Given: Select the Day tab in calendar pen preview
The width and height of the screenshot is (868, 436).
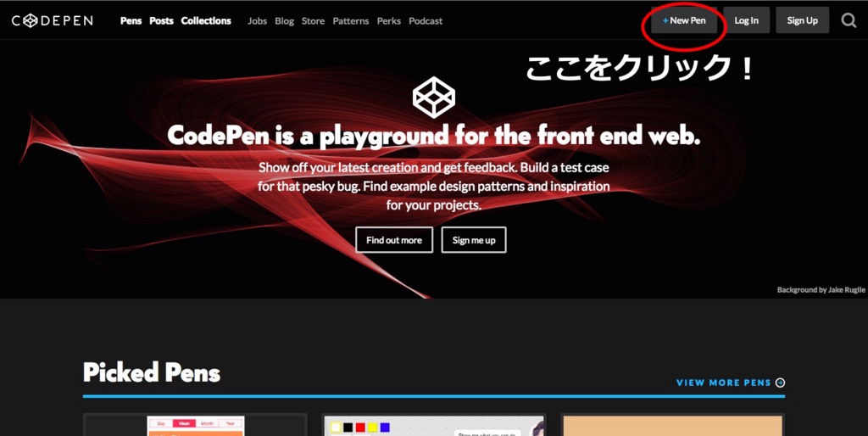Looking at the screenshot, I should click(161, 423).
